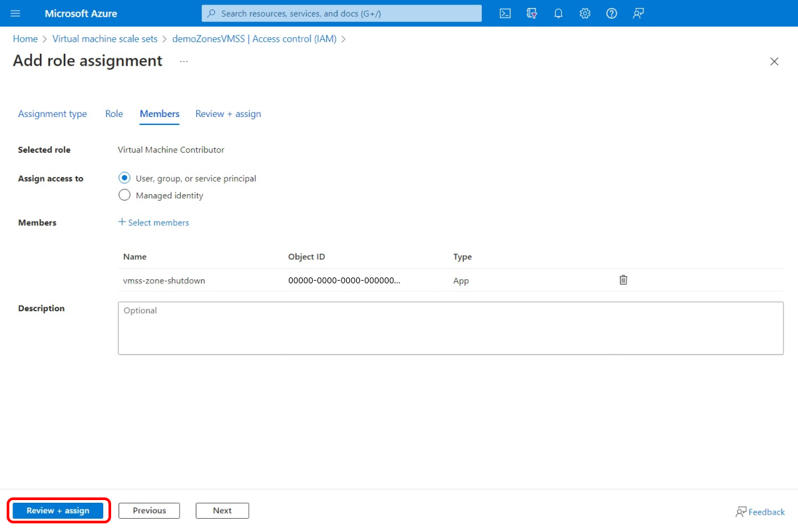Switch to the Assignment type tab
798x532 pixels.
pos(53,114)
